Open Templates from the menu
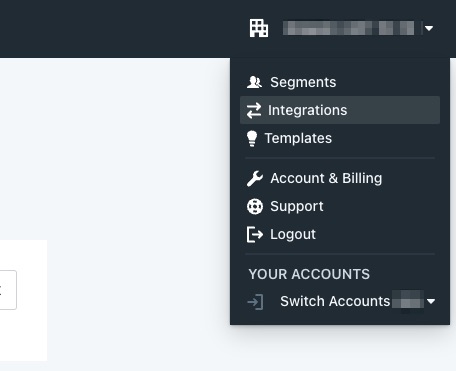Image resolution: width=456 pixels, height=371 pixels. pyautogui.click(x=340, y=138)
